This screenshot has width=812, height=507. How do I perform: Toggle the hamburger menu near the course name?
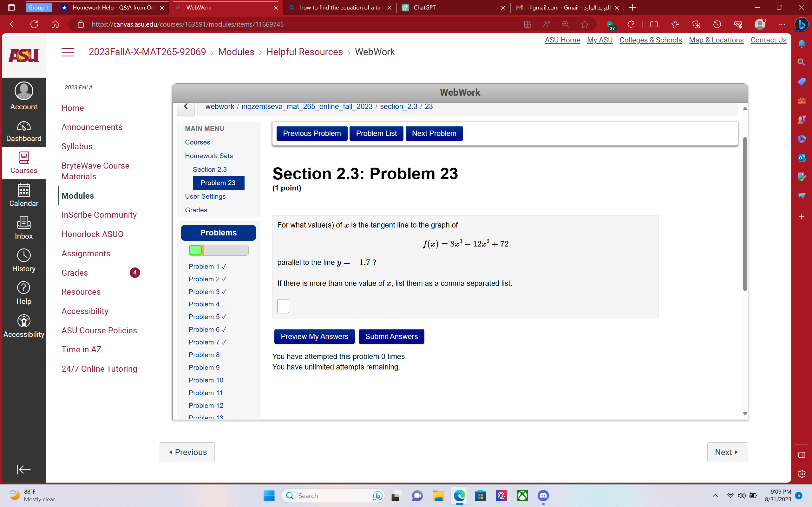pyautogui.click(x=68, y=52)
